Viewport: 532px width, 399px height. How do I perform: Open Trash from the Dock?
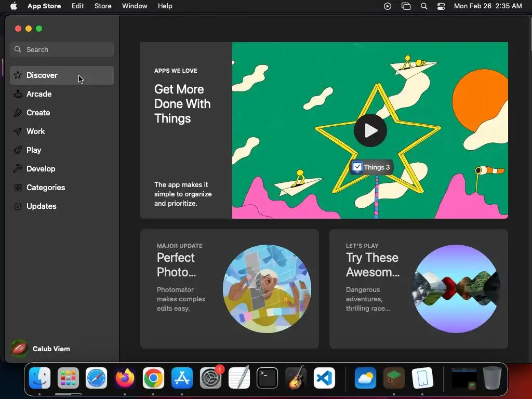493,378
